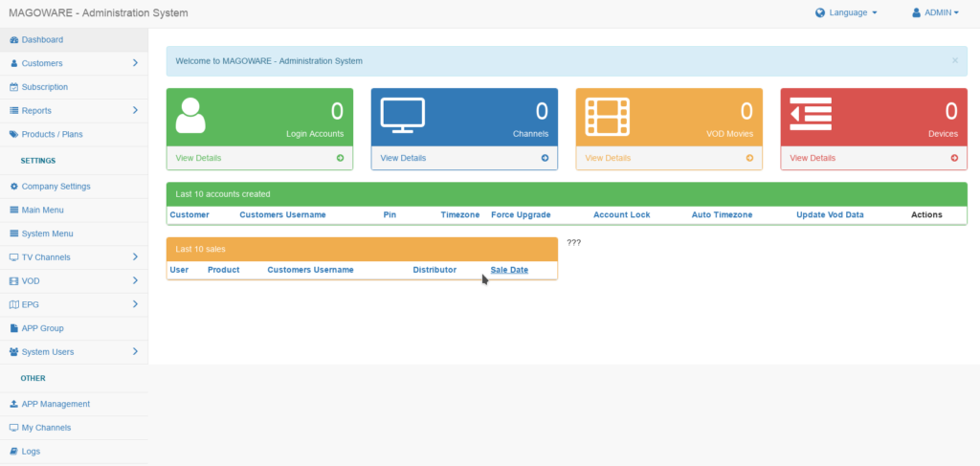Expand the Customers submenu chevron
980x466 pixels.
pyautogui.click(x=135, y=63)
